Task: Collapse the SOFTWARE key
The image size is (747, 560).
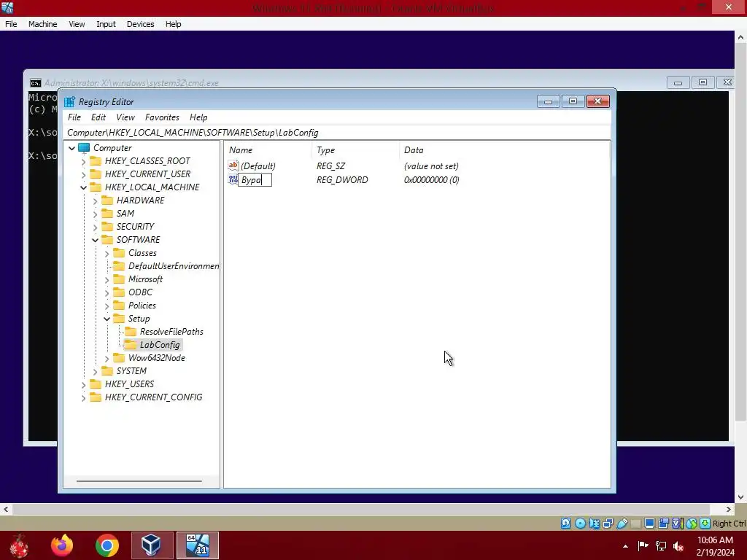Action: (96, 240)
